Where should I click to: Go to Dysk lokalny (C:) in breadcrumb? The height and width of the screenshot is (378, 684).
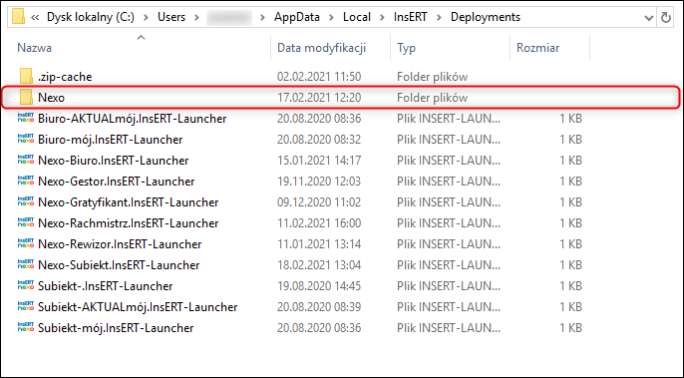point(91,17)
